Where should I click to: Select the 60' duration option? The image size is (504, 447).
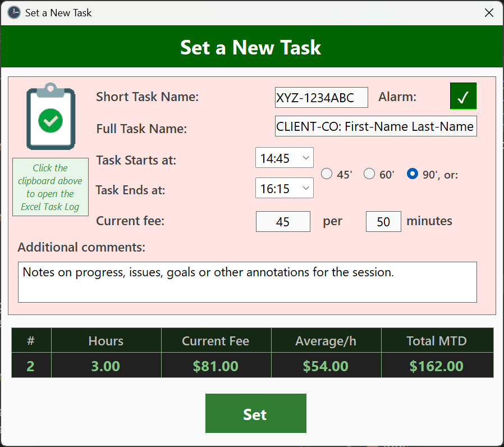pos(369,174)
